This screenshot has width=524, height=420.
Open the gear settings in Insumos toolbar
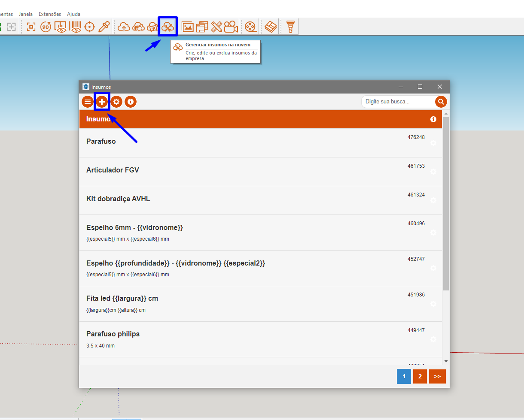[x=116, y=102]
